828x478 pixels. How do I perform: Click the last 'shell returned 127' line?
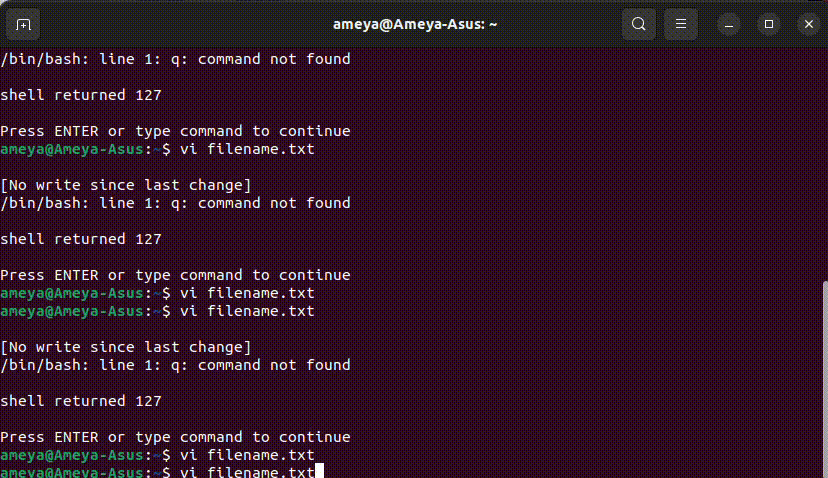tap(81, 401)
